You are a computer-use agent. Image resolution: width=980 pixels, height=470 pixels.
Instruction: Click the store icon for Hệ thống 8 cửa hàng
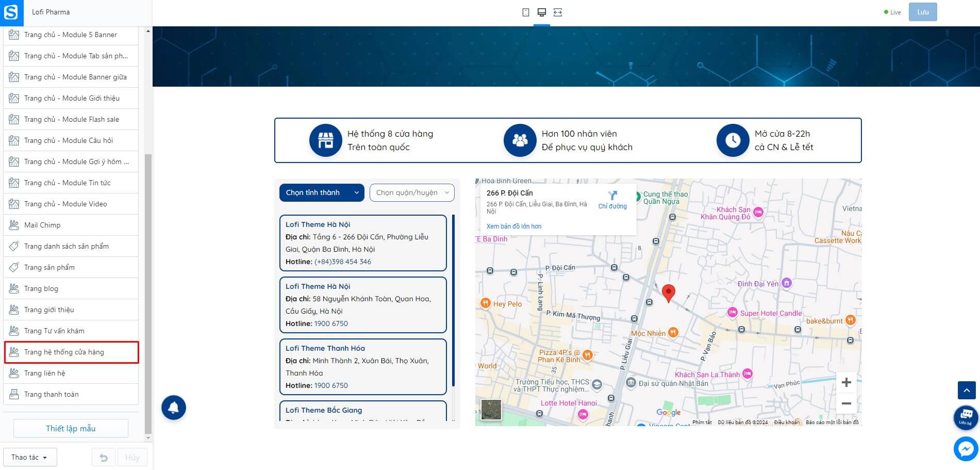[326, 140]
